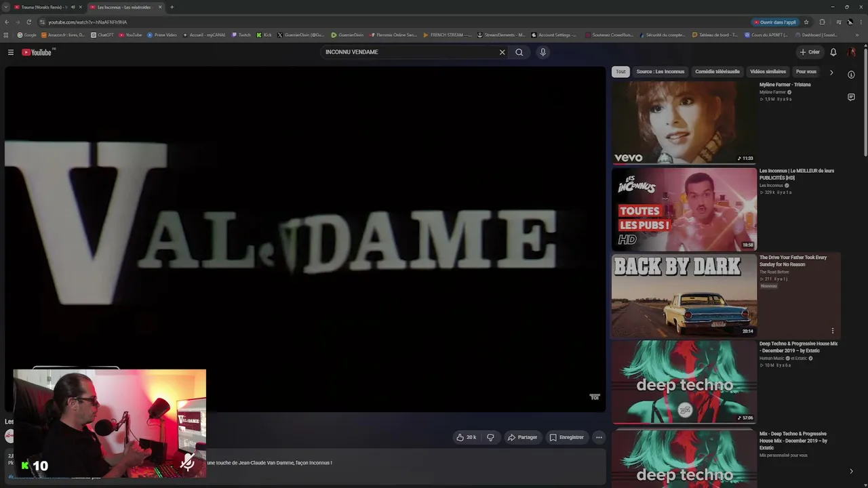
Task: Open the media control icon in toolbar
Action: pos(839,22)
